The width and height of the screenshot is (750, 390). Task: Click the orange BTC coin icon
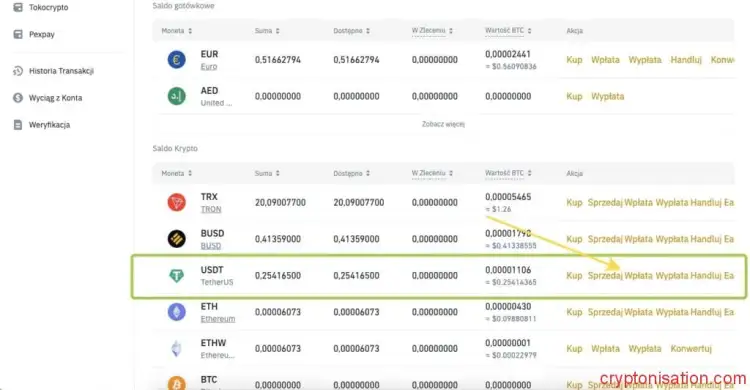176,383
